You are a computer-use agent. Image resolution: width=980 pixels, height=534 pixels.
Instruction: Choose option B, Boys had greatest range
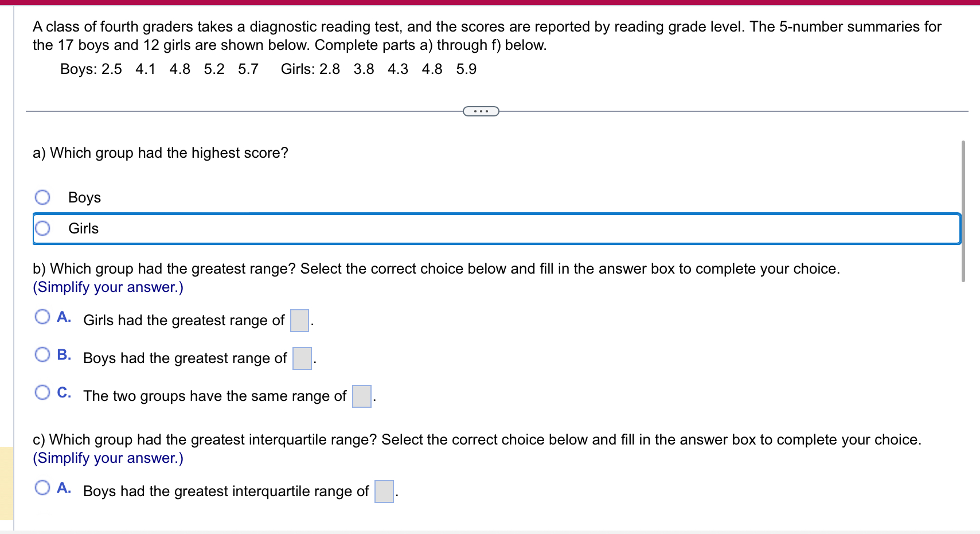42,354
